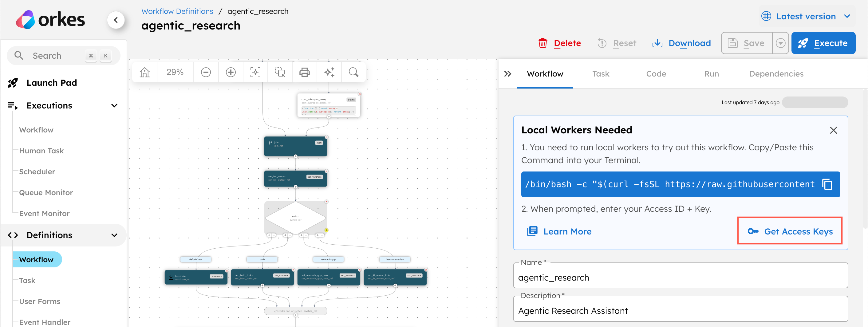Click Get Access Keys
The width and height of the screenshot is (868, 327).
coord(790,231)
